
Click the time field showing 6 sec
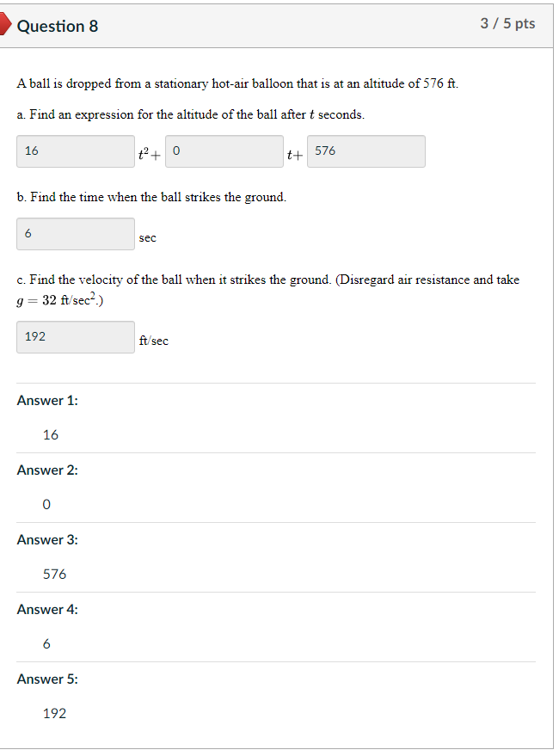(76, 234)
